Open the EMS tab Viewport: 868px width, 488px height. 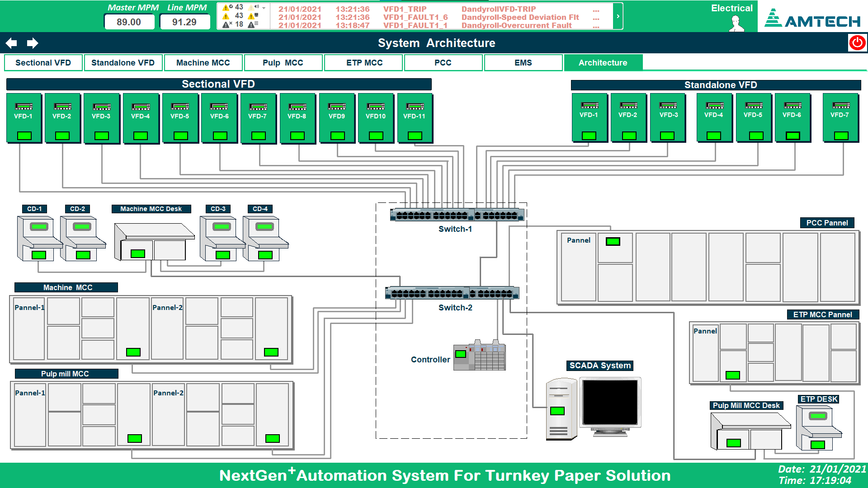[x=523, y=63]
